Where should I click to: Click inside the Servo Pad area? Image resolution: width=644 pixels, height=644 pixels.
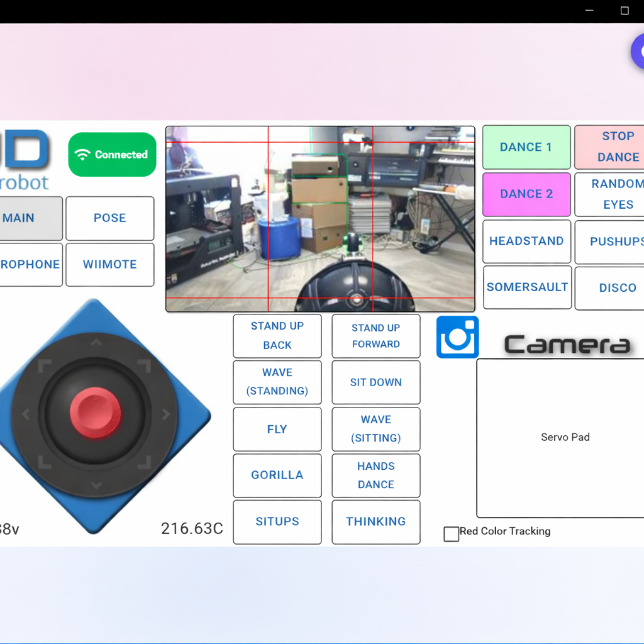coord(564,438)
